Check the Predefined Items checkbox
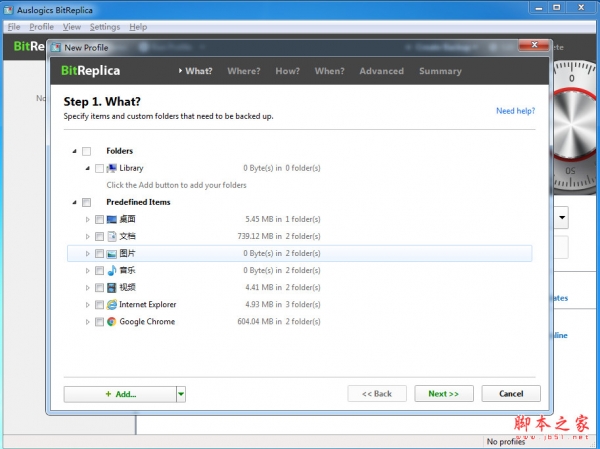 [x=86, y=202]
